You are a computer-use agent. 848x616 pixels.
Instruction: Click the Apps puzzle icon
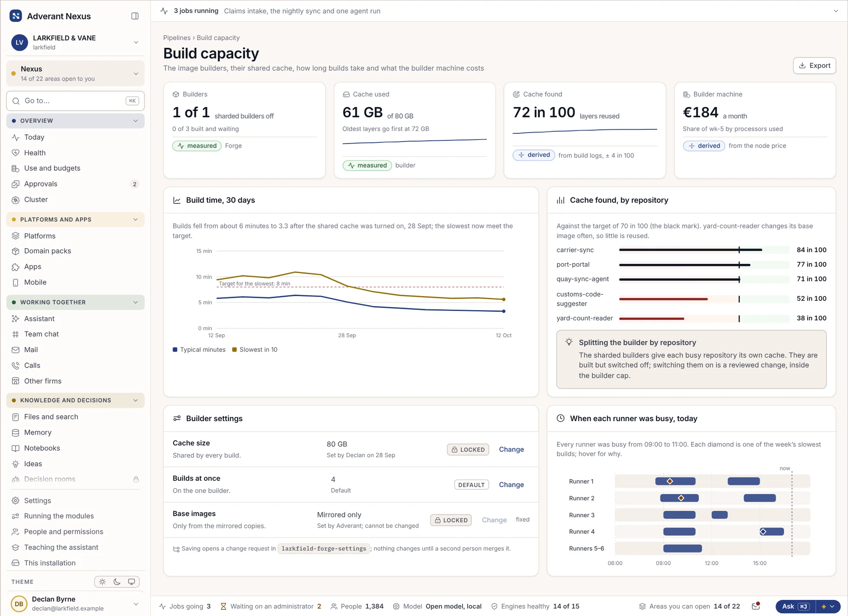pos(16,266)
